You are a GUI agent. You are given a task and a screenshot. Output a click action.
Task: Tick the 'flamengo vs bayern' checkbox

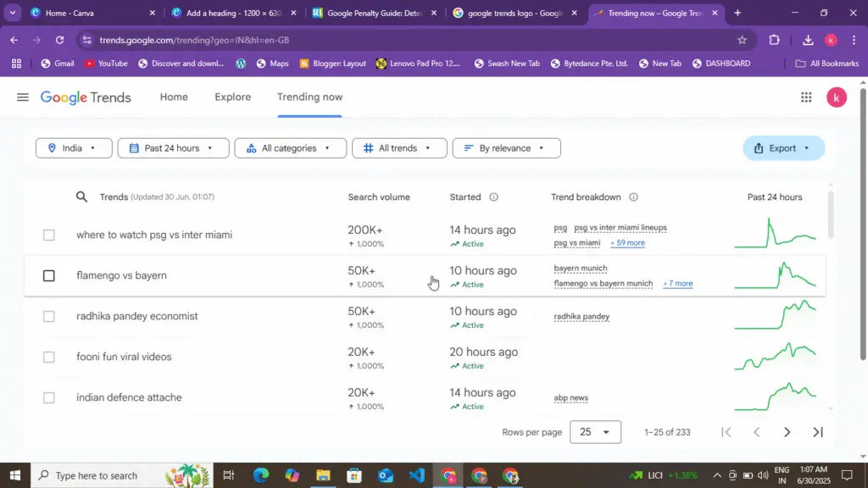(48, 275)
